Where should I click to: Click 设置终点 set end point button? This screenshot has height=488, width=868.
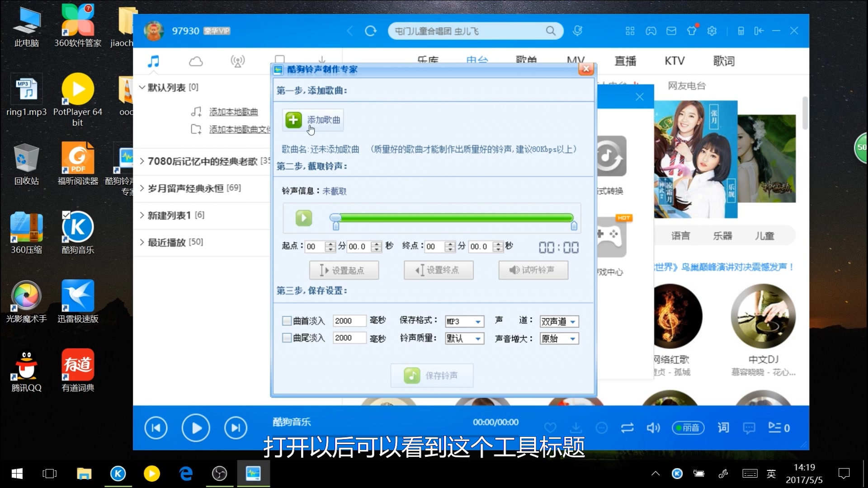point(439,270)
